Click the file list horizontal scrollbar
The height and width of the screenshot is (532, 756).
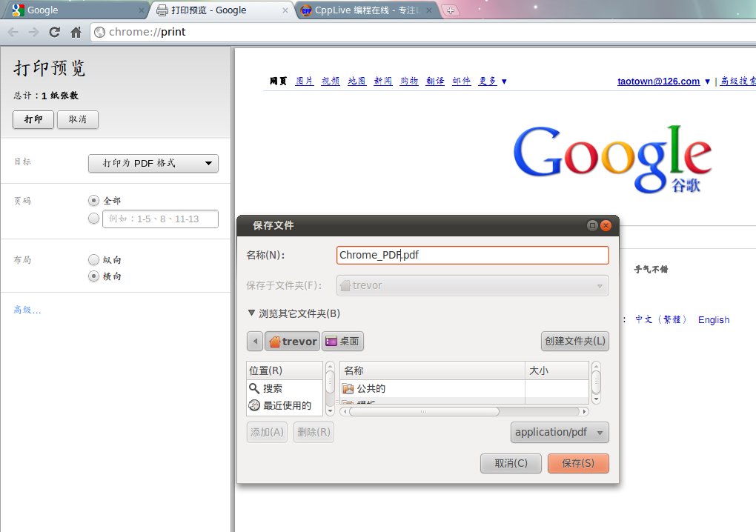(x=464, y=411)
